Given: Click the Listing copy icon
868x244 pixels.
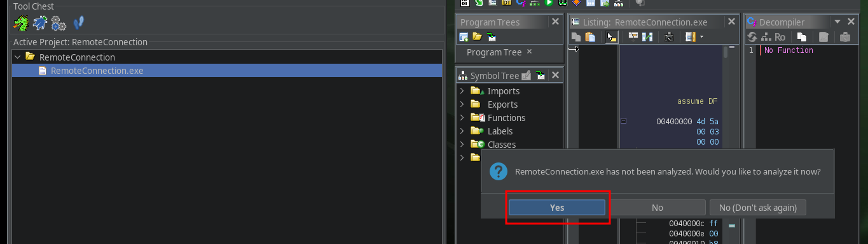Looking at the screenshot, I should point(576,37).
